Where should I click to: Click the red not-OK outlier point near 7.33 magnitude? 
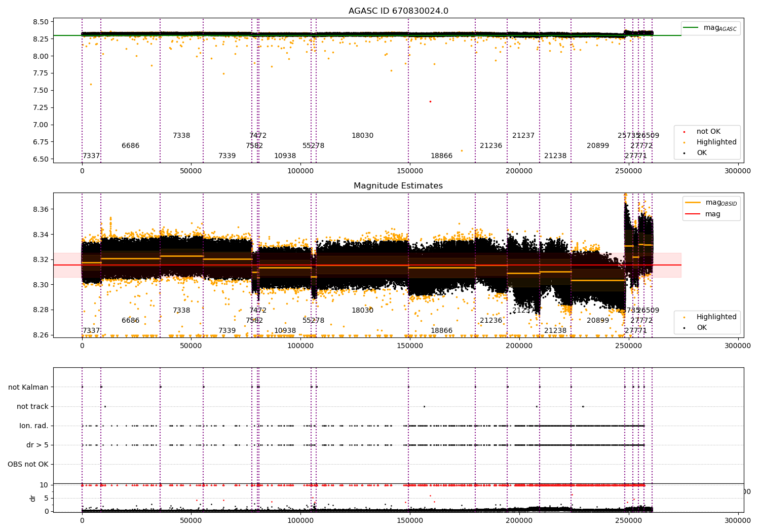(x=430, y=101)
